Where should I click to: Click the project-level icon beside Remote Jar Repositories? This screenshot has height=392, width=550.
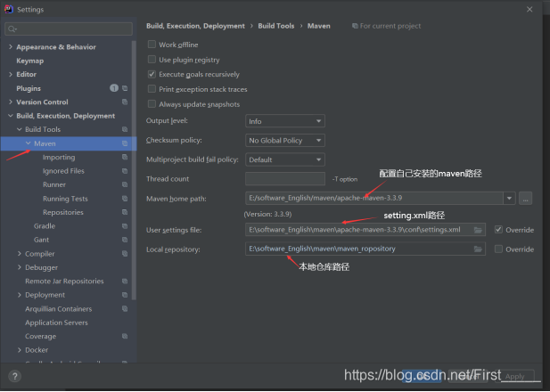(125, 282)
